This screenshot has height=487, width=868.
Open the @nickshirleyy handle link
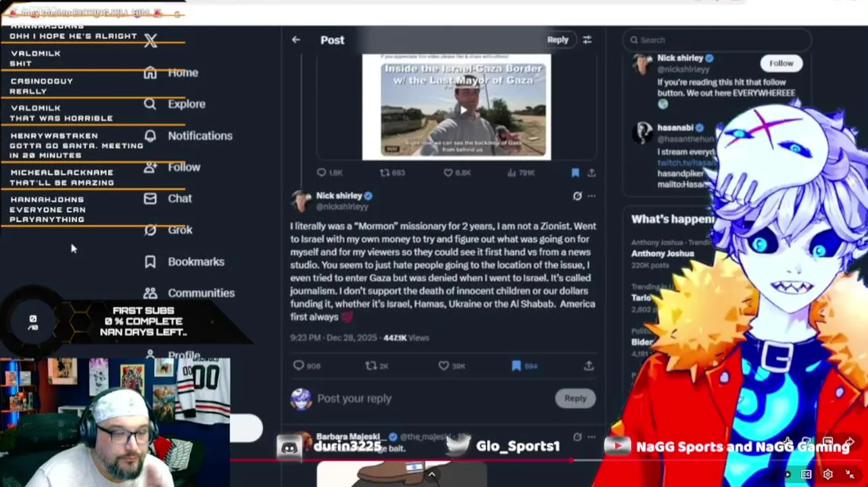click(342, 207)
